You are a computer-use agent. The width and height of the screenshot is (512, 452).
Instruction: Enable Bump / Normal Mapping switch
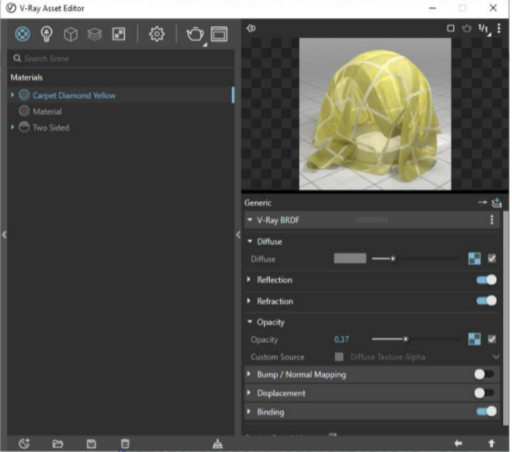(484, 374)
